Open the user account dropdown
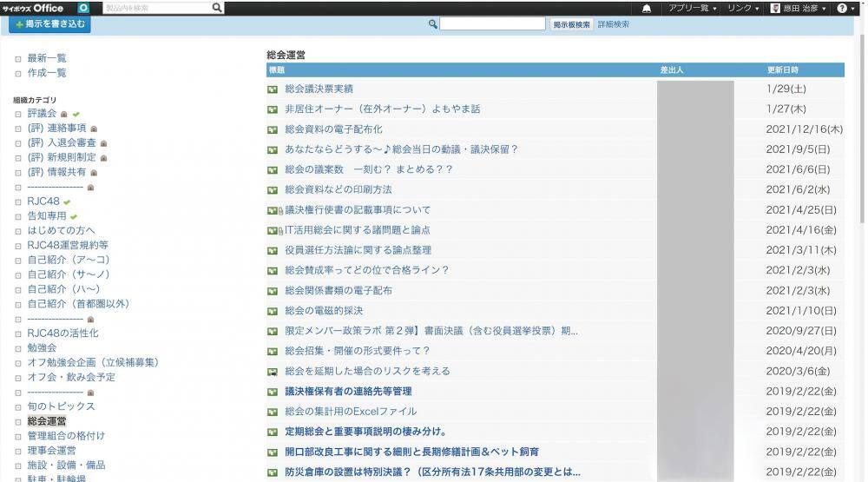Screen dimensions: 868x482 tap(799, 9)
